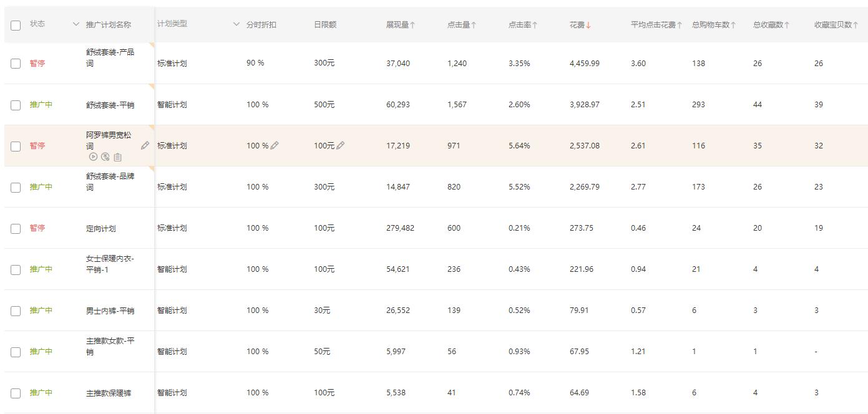Check the checkbox on 舒绒套装-产品词 row
This screenshot has width=868, height=414.
tap(15, 63)
